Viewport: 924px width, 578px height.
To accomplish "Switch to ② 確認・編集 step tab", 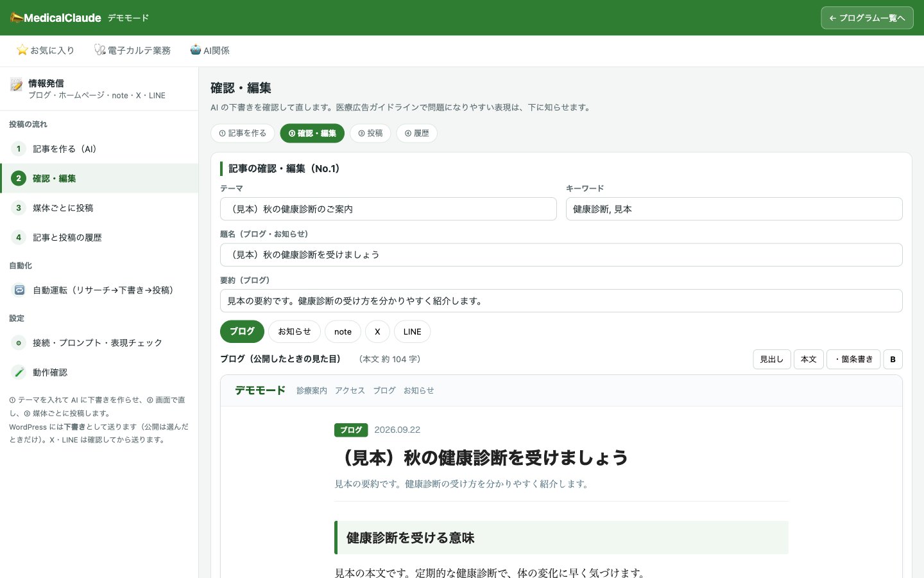I will pyautogui.click(x=312, y=134).
